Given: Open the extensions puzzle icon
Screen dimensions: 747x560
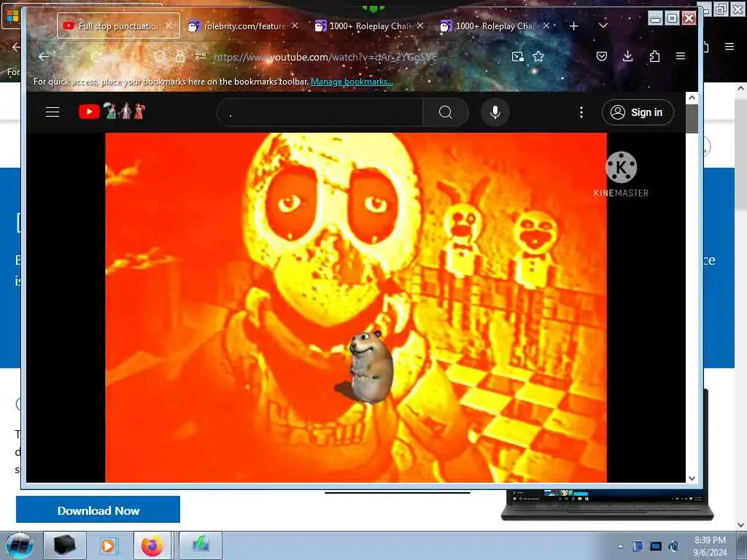Looking at the screenshot, I should tap(654, 57).
